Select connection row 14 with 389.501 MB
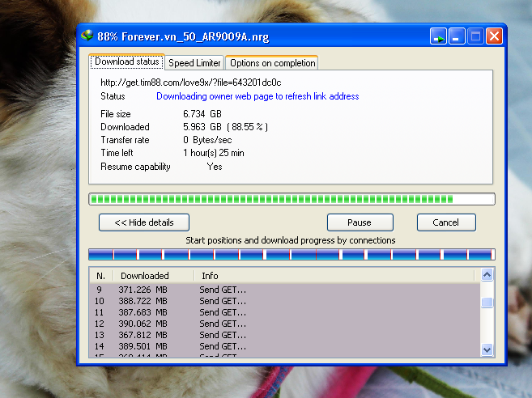 click(285, 346)
